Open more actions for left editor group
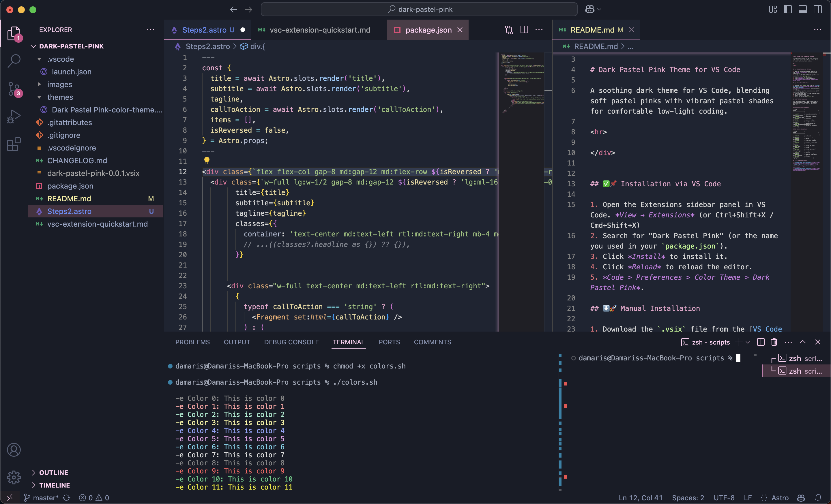The height and width of the screenshot is (504, 831). point(539,30)
